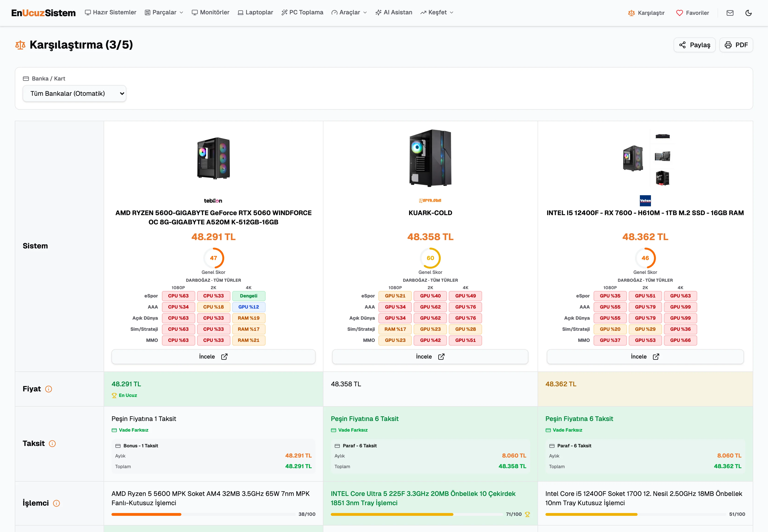Open the mail envelope icon
Screen dimensions: 768x532
[730, 13]
